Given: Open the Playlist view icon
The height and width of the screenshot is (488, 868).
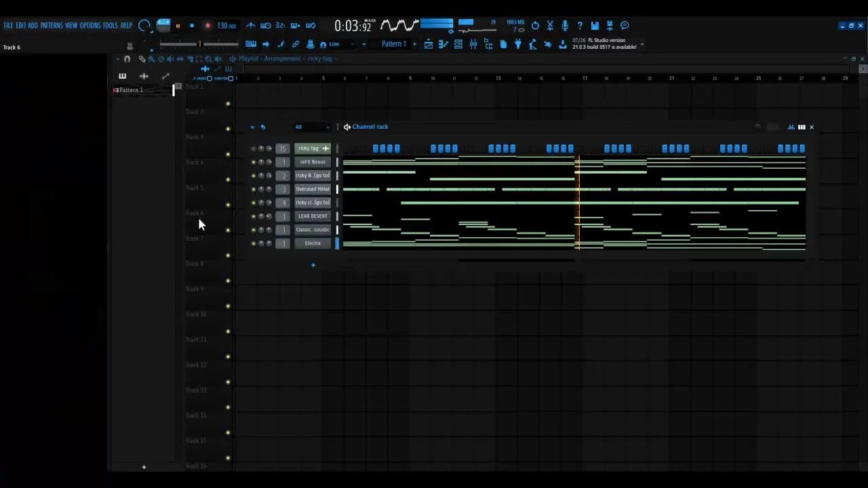Looking at the screenshot, I should pyautogui.click(x=429, y=44).
